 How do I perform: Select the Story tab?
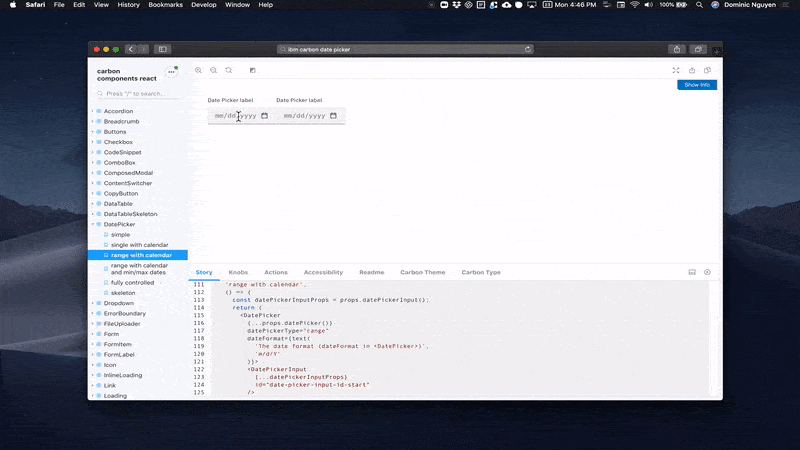[204, 272]
